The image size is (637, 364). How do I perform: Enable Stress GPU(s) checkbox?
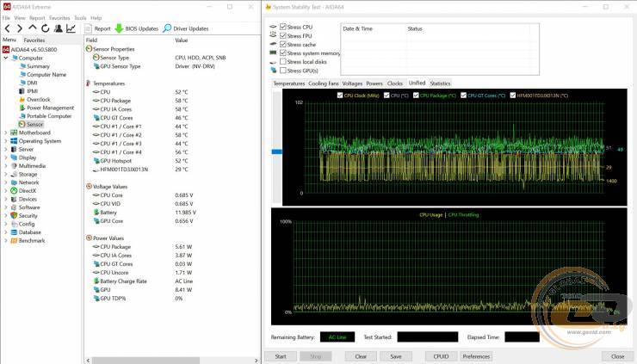(x=283, y=71)
